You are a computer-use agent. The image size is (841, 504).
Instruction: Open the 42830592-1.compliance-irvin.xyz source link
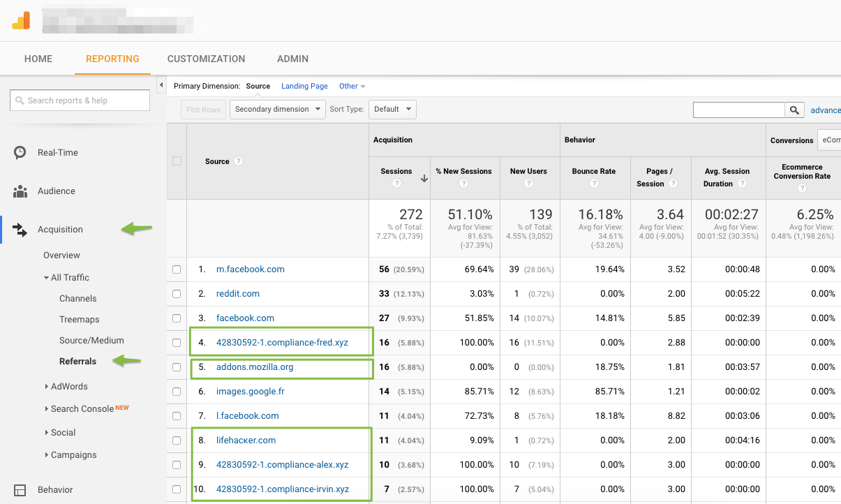tap(283, 489)
